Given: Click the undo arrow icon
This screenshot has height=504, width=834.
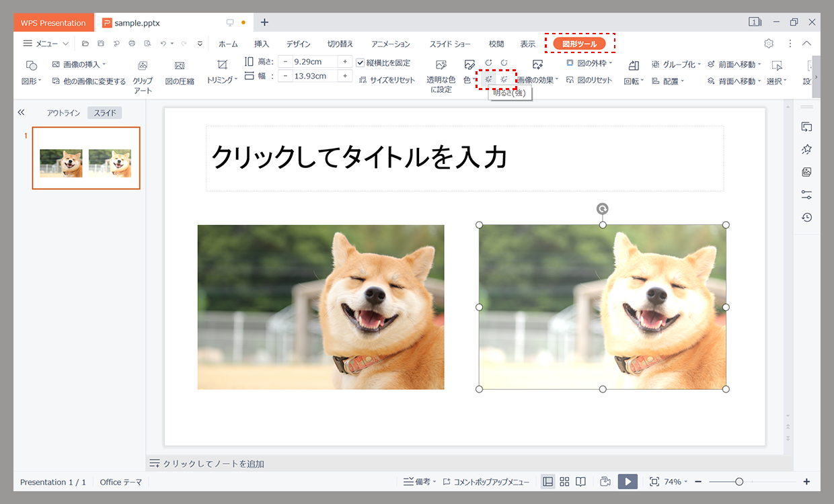Looking at the screenshot, I should (163, 44).
